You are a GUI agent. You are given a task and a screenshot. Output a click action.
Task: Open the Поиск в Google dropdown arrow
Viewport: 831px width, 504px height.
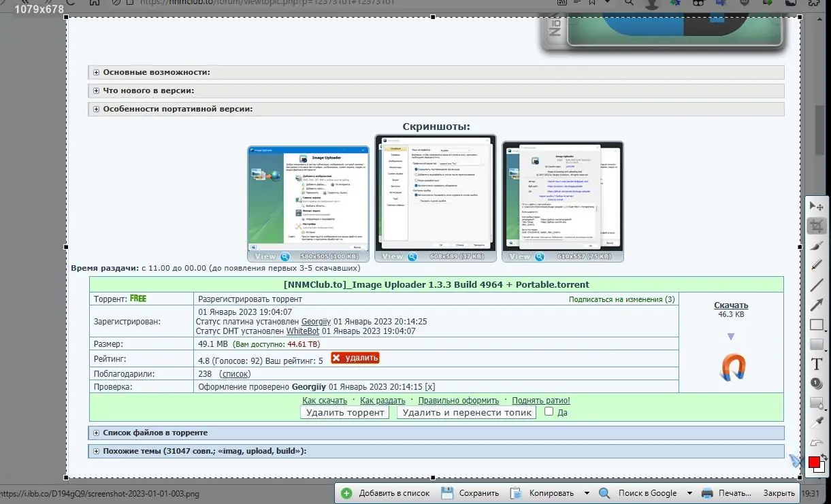point(689,493)
